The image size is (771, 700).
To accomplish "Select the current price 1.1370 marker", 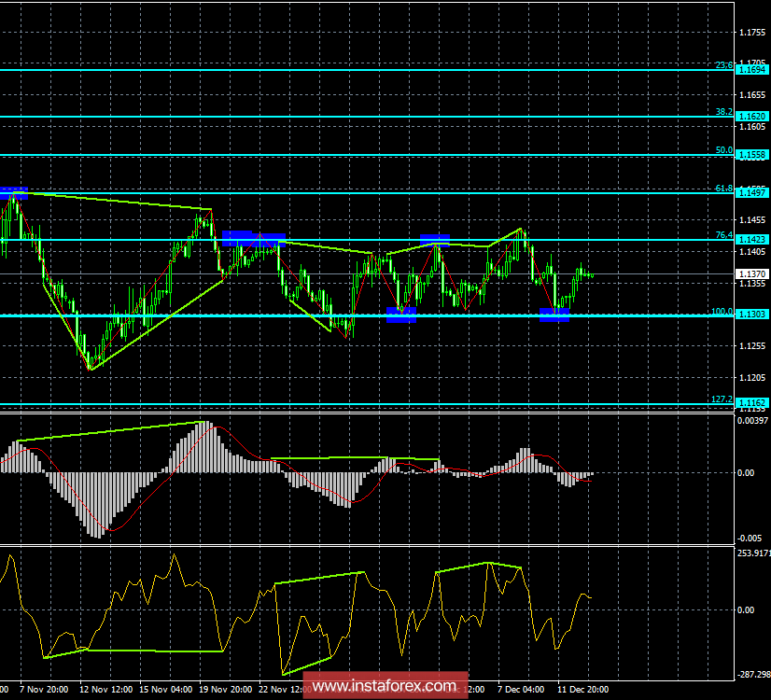I will point(751,273).
